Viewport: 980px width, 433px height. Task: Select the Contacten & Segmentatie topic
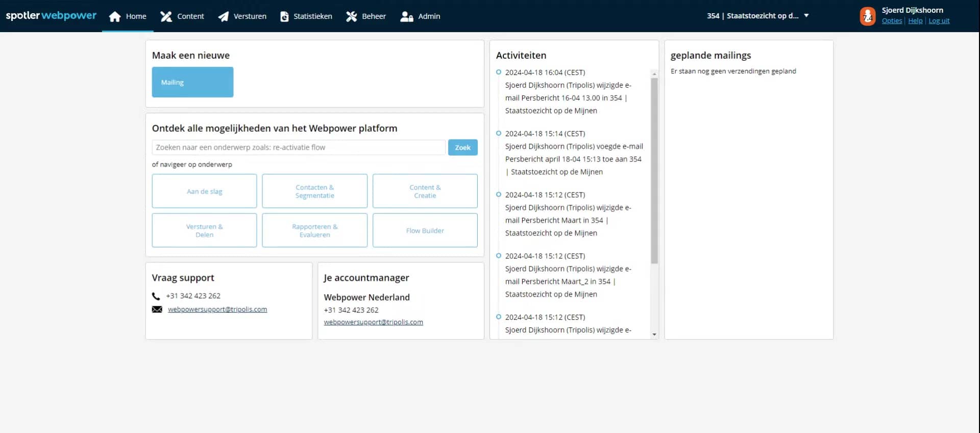coord(314,191)
